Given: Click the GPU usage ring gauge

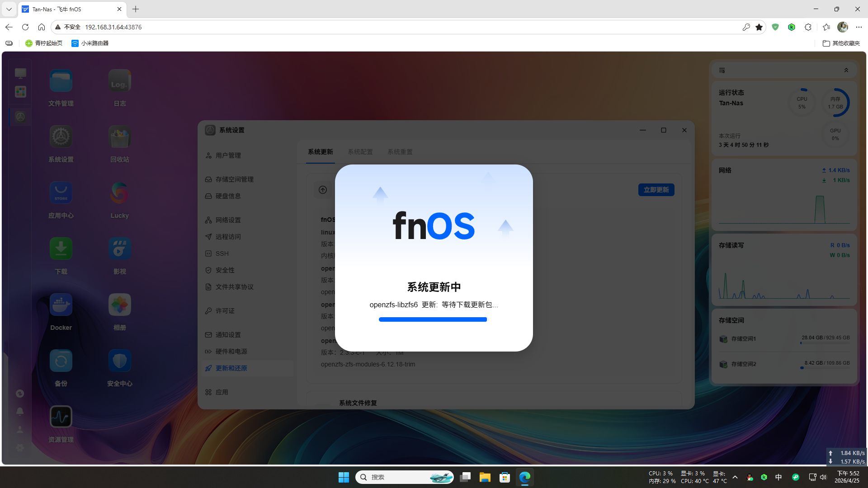Looking at the screenshot, I should (835, 134).
